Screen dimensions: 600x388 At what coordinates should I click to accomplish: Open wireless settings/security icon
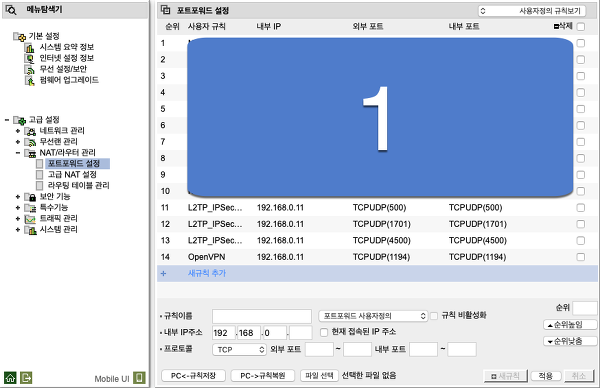pos(29,69)
